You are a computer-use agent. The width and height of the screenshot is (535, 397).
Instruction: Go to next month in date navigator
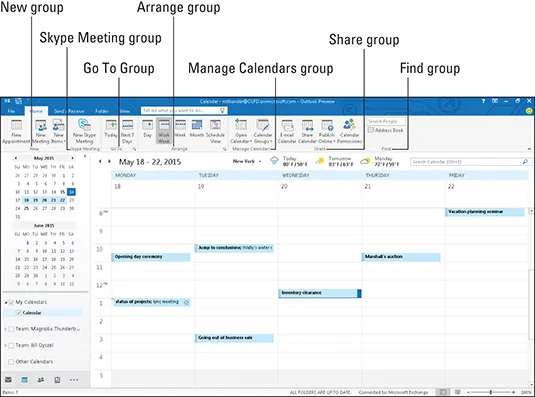(72, 158)
